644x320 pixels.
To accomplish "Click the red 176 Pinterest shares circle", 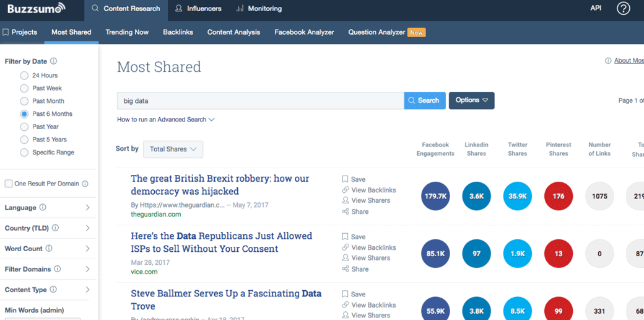I will [558, 196].
